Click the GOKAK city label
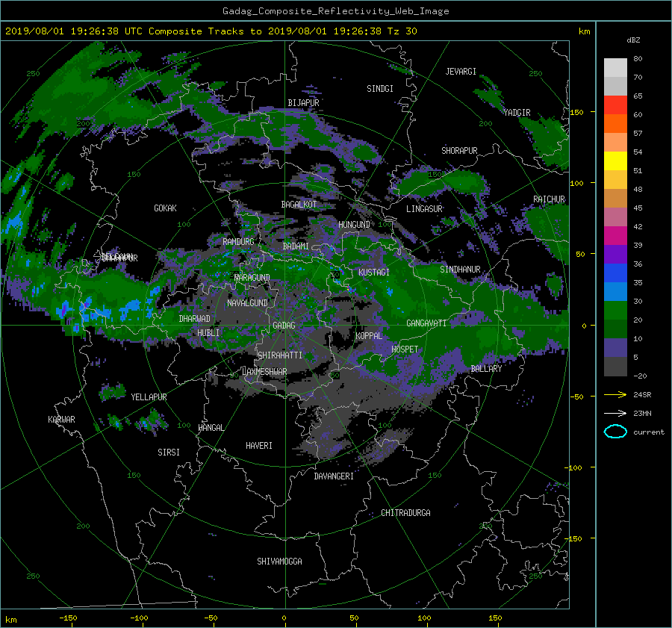Viewport: 672px width, 628px height. click(x=165, y=208)
